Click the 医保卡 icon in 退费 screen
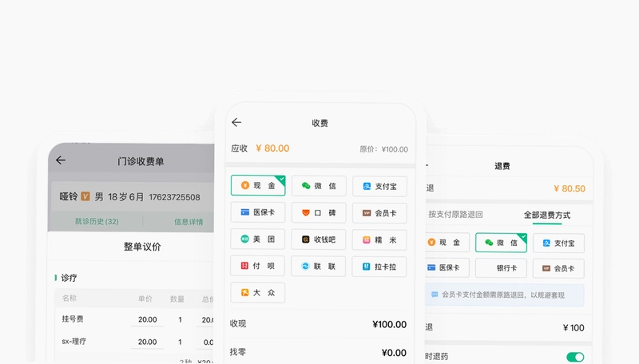The height and width of the screenshot is (364, 639). pyautogui.click(x=431, y=267)
